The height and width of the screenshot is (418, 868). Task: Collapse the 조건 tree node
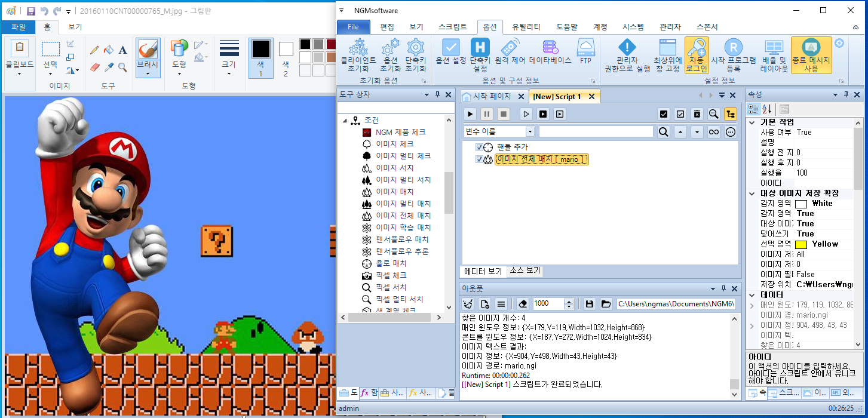[345, 121]
